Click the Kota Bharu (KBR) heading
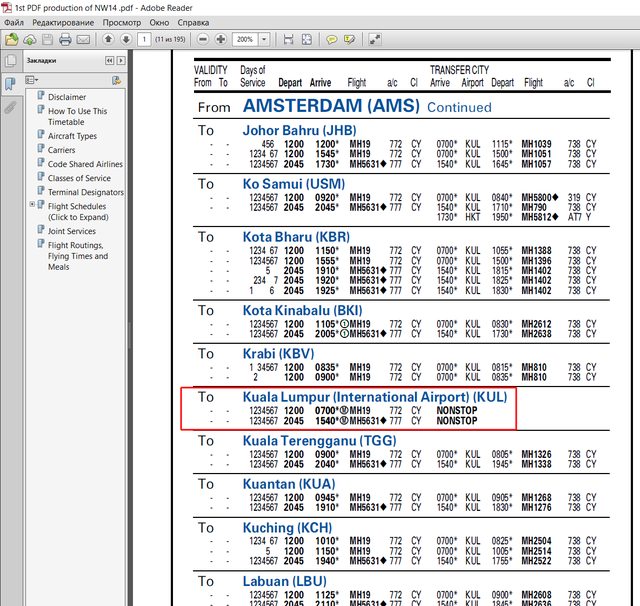This screenshot has width=640, height=606. [296, 237]
